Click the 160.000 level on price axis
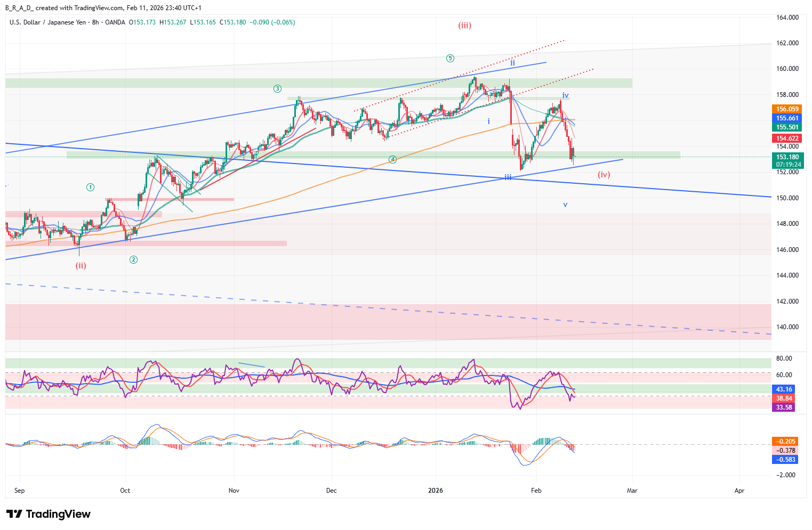The width and height of the screenshot is (812, 530). (x=787, y=69)
